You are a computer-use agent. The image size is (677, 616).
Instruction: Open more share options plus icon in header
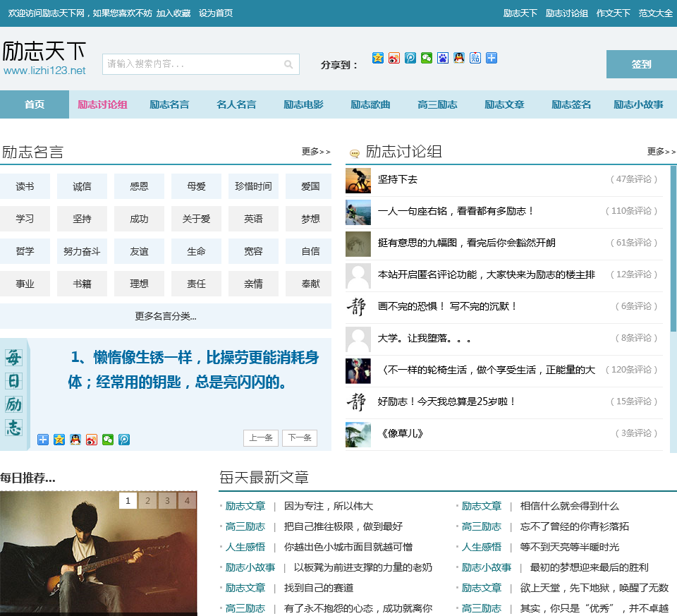coord(492,58)
